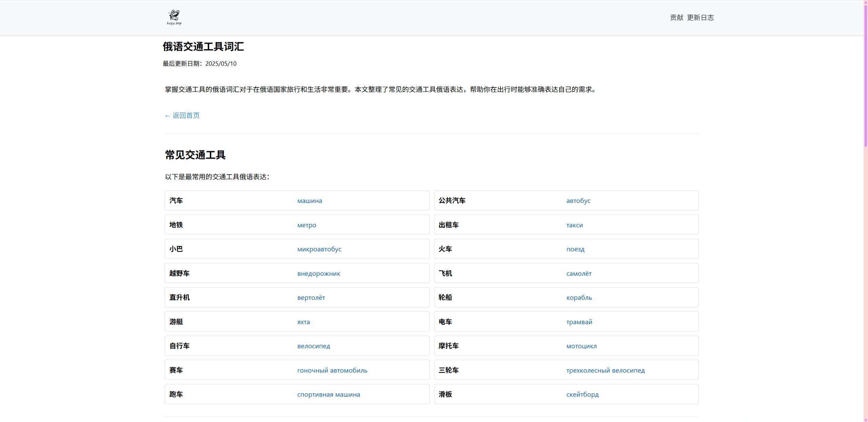This screenshot has width=868, height=422.
Task: Click корабль in the ship row
Action: point(579,298)
